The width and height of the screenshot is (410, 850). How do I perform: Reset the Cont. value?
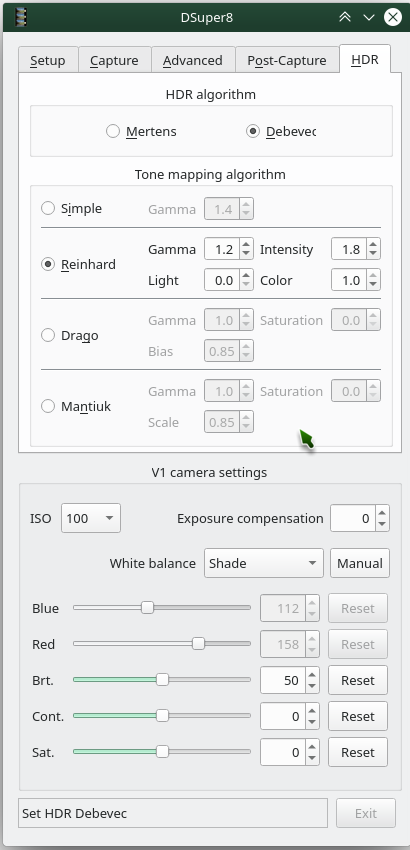coord(358,716)
